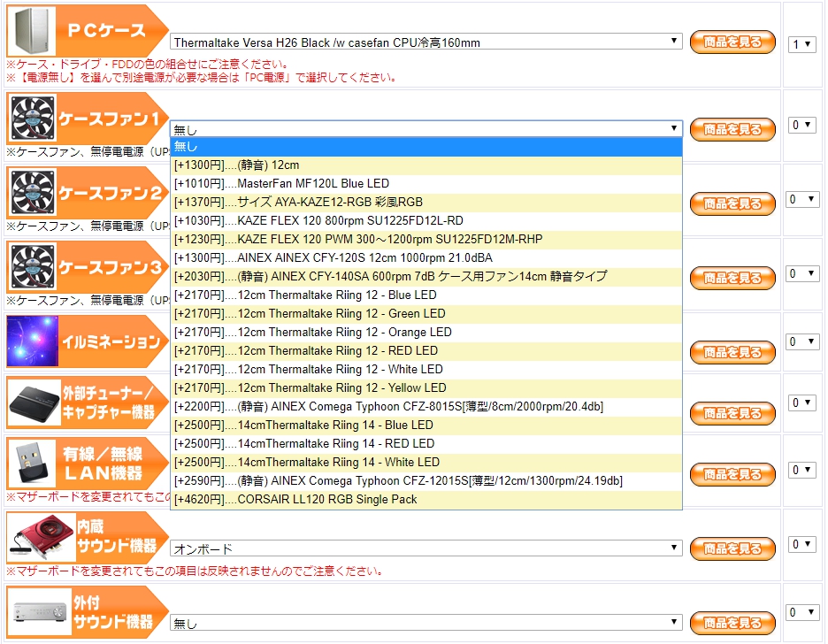Open external sound quantity dropdown
This screenshot has height=644, width=828.
coord(801,612)
